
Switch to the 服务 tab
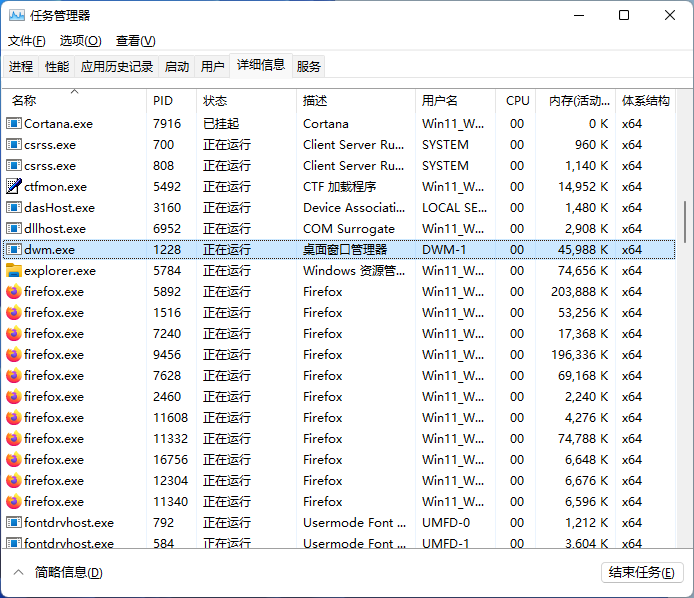pyautogui.click(x=309, y=67)
